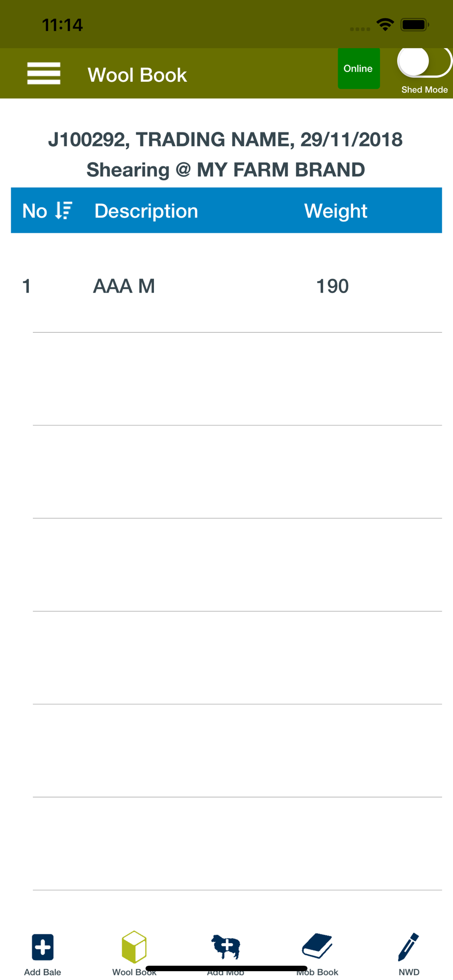Open the NWD pencil icon
The height and width of the screenshot is (980, 453).
click(x=408, y=947)
